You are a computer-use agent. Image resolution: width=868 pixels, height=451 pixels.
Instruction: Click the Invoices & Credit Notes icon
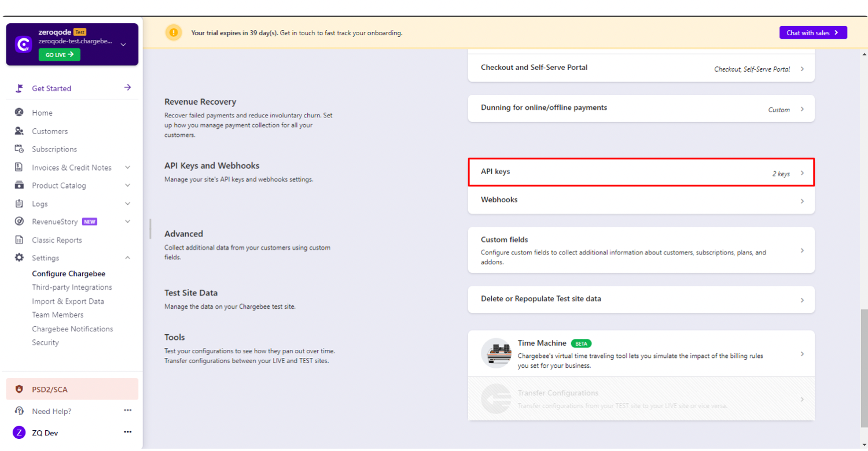19,168
